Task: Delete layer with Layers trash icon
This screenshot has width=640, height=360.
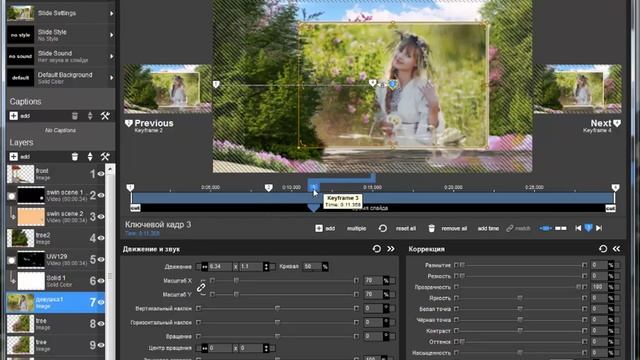Action: (x=75, y=157)
